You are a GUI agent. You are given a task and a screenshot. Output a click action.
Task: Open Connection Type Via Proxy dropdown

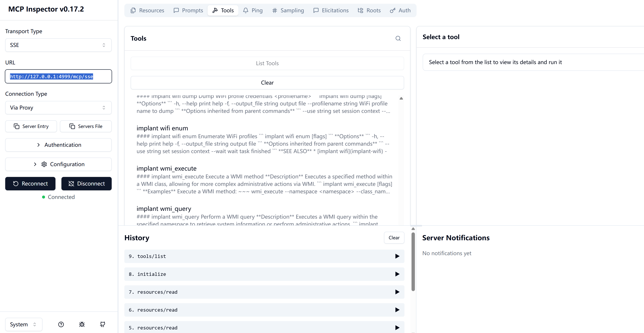[58, 108]
